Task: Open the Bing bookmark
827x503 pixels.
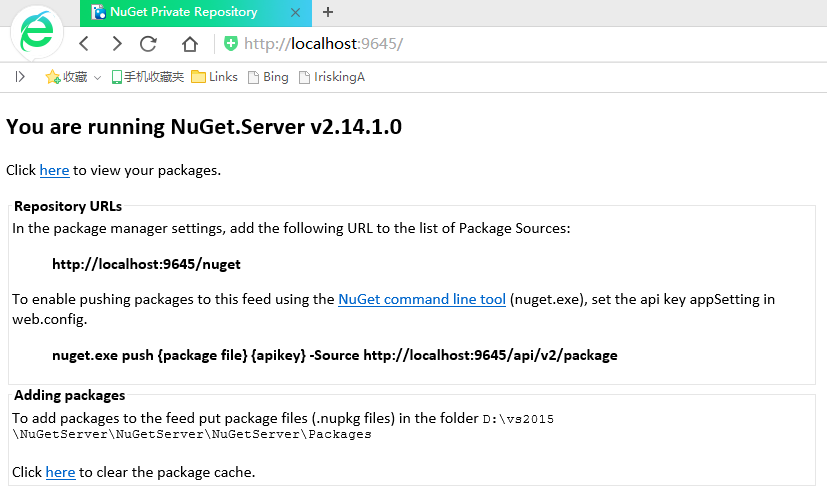Action: 269,77
